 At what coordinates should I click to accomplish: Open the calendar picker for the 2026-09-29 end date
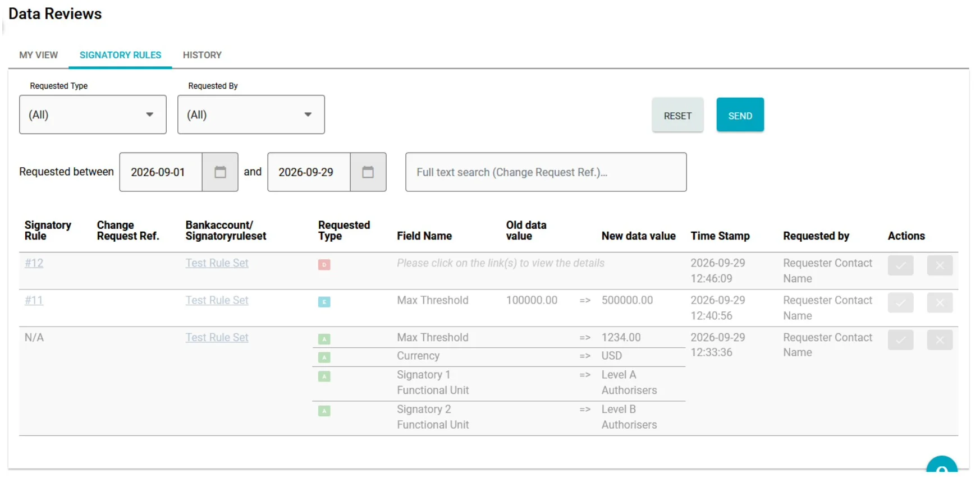[368, 172]
